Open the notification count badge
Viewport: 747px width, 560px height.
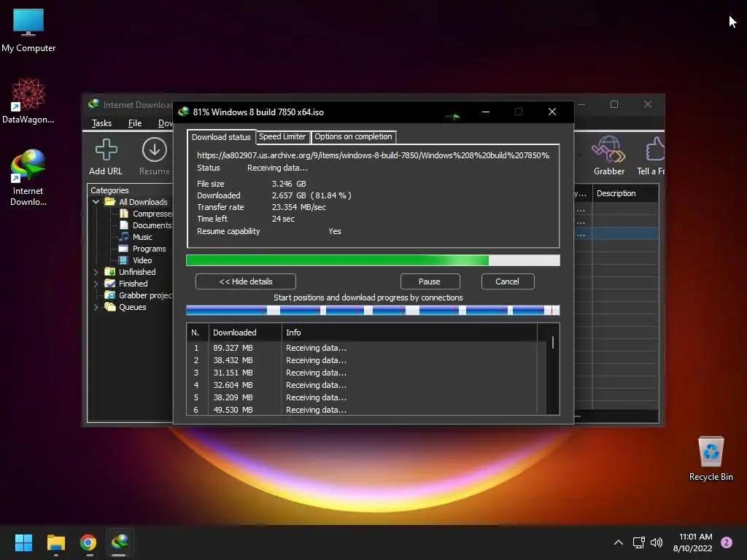pyautogui.click(x=727, y=542)
